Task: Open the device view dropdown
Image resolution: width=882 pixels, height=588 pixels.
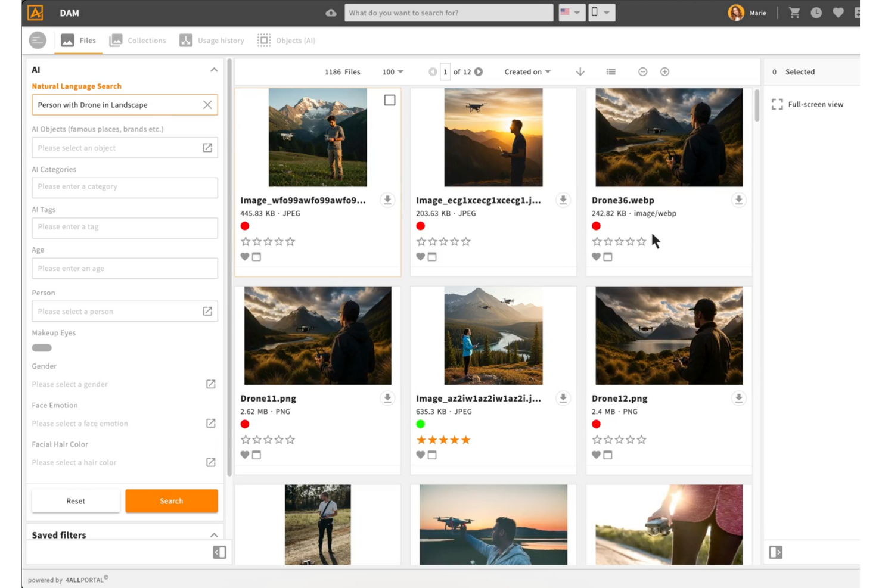Action: (x=601, y=13)
